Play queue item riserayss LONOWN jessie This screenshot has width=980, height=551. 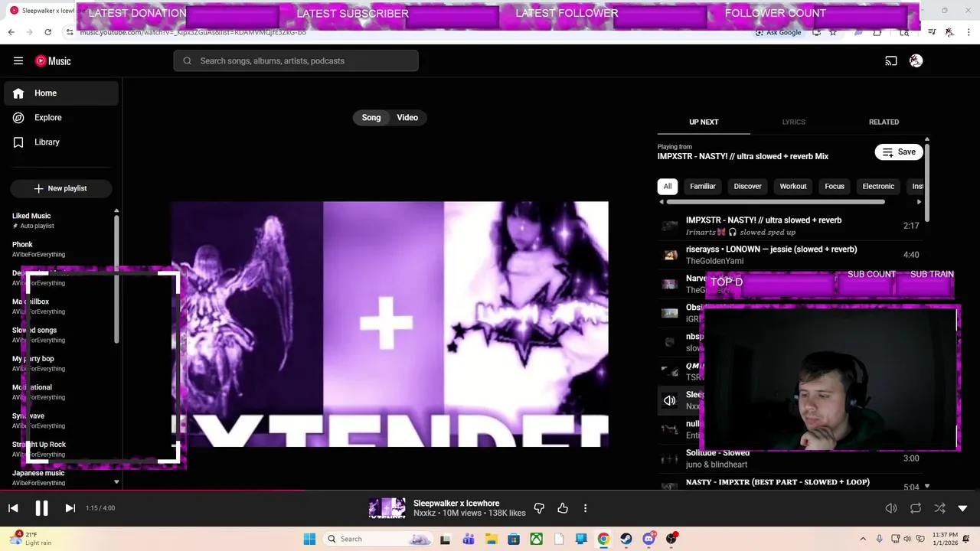[789, 255]
